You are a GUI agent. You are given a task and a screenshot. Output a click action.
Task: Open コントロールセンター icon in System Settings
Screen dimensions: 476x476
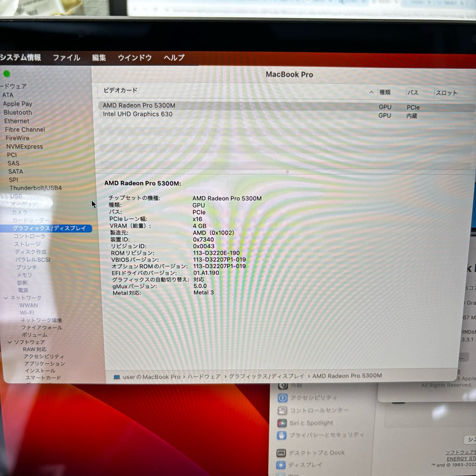click(x=282, y=410)
